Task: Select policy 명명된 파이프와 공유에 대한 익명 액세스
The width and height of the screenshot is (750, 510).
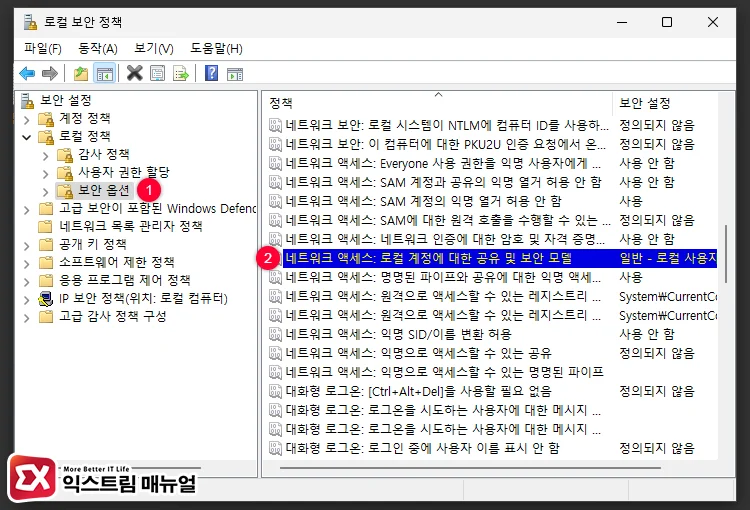Action: (493, 277)
